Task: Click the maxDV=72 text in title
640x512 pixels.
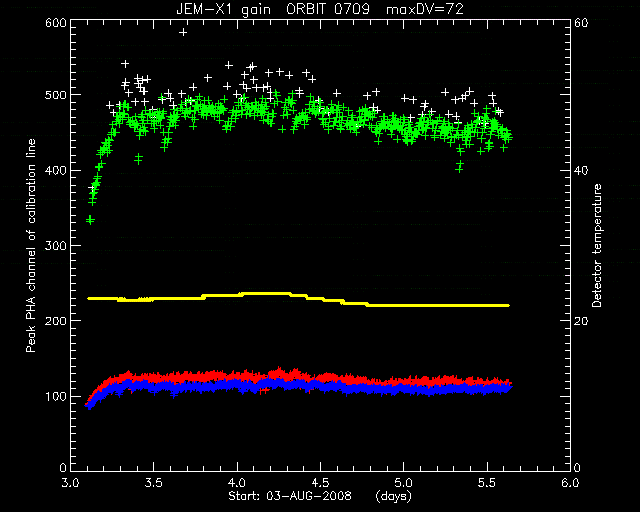Action: click(425, 9)
